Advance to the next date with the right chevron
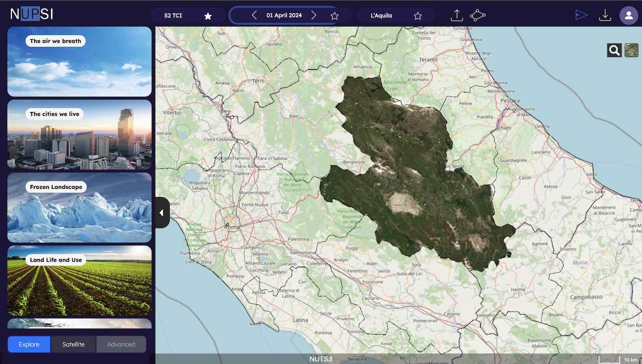This screenshot has height=364, width=642. click(x=314, y=15)
